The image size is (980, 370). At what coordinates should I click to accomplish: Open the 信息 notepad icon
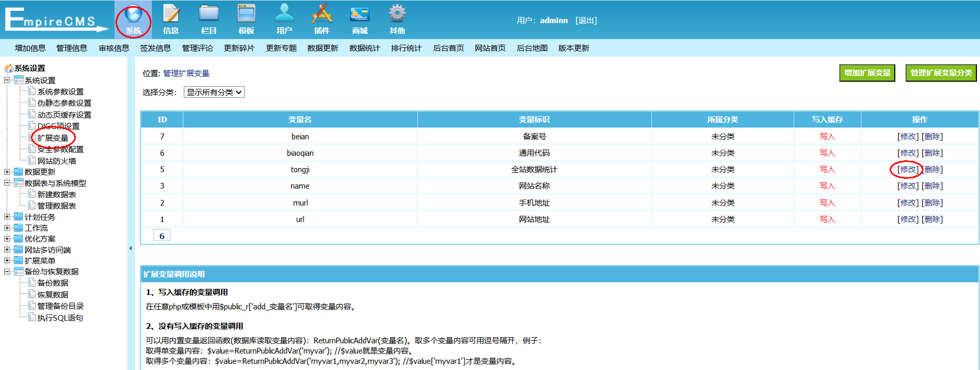tap(171, 14)
